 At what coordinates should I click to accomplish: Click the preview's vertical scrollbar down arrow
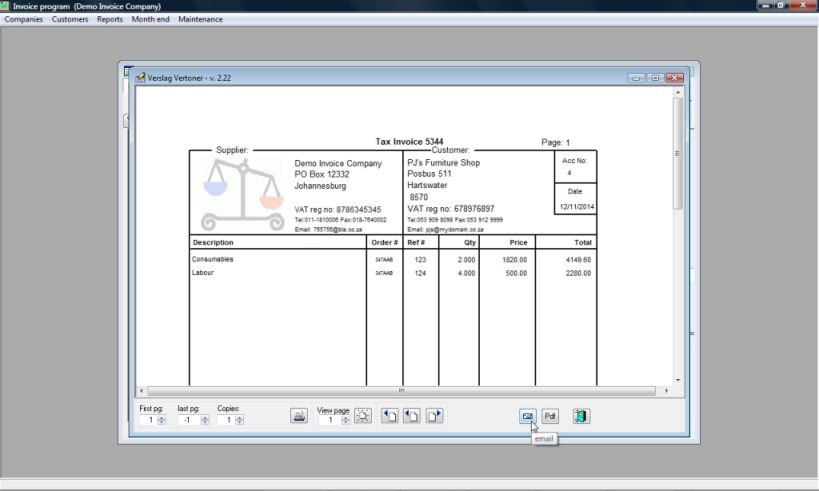(x=678, y=380)
